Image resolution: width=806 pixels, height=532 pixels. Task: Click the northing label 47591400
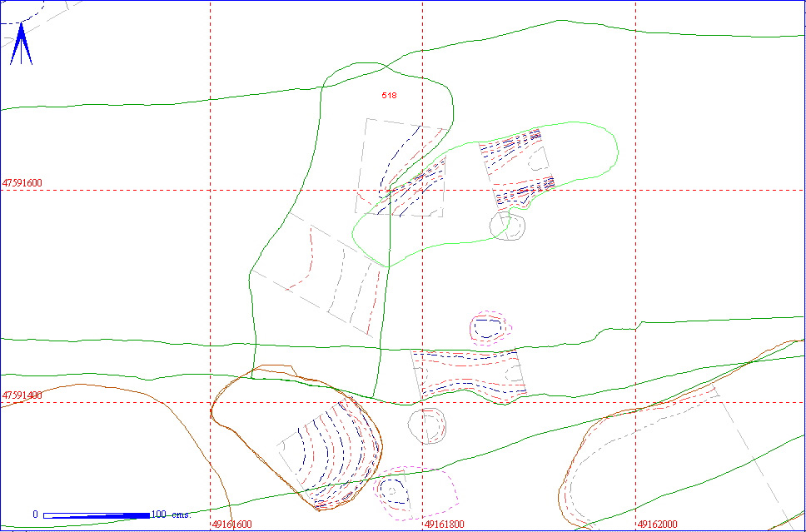(22, 395)
